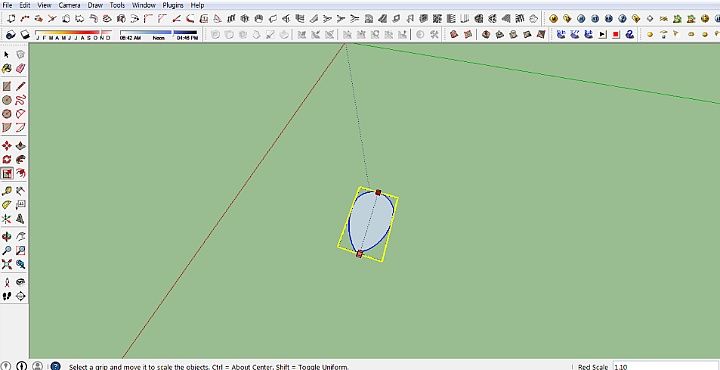
Task: Open the Plugins menu
Action: click(x=173, y=5)
